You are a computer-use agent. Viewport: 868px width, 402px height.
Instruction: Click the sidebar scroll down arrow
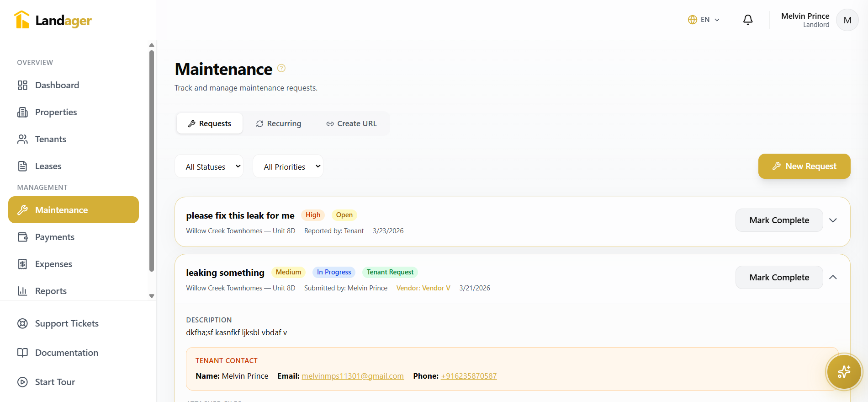point(152,296)
